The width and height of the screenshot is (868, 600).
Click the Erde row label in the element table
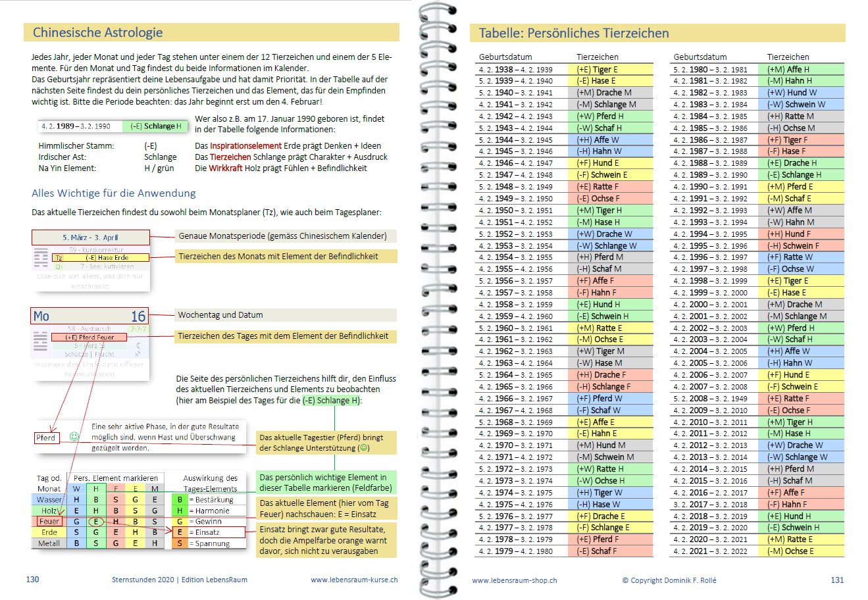(49, 532)
